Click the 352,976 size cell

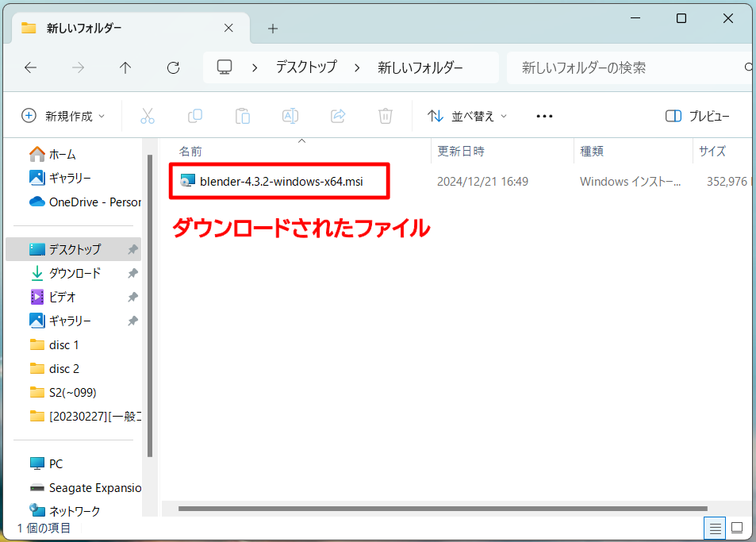(x=727, y=181)
